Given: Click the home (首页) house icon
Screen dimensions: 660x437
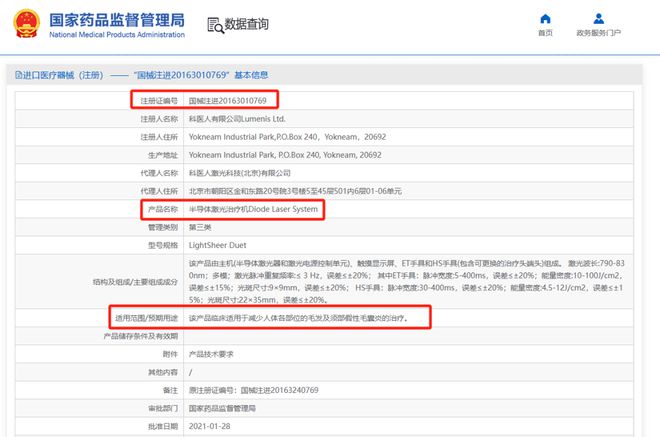Looking at the screenshot, I should click(x=544, y=18).
